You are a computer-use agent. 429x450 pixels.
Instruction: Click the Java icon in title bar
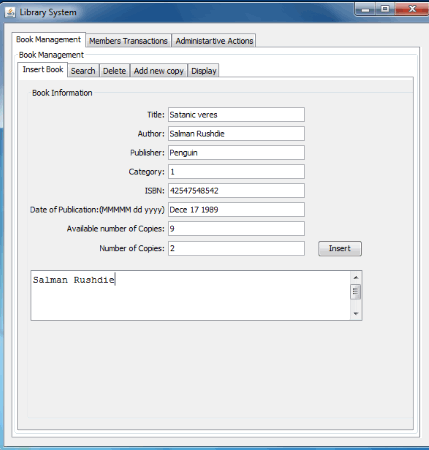[x=10, y=12]
